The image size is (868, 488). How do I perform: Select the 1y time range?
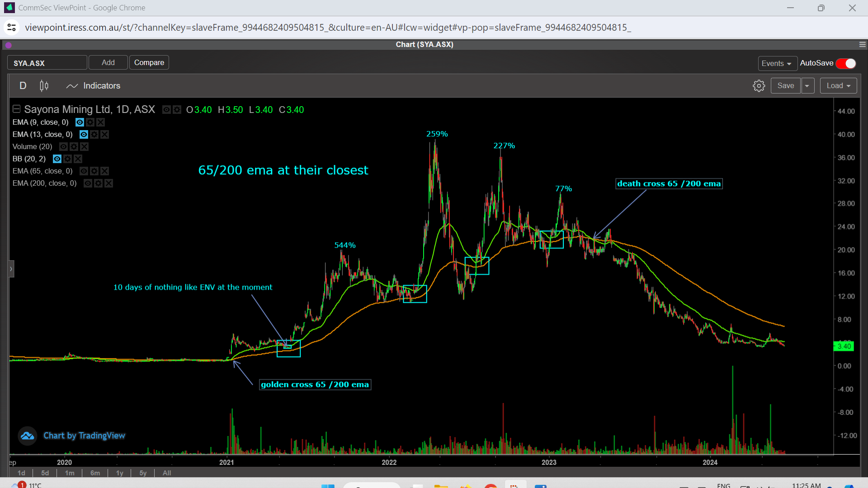[x=120, y=473]
